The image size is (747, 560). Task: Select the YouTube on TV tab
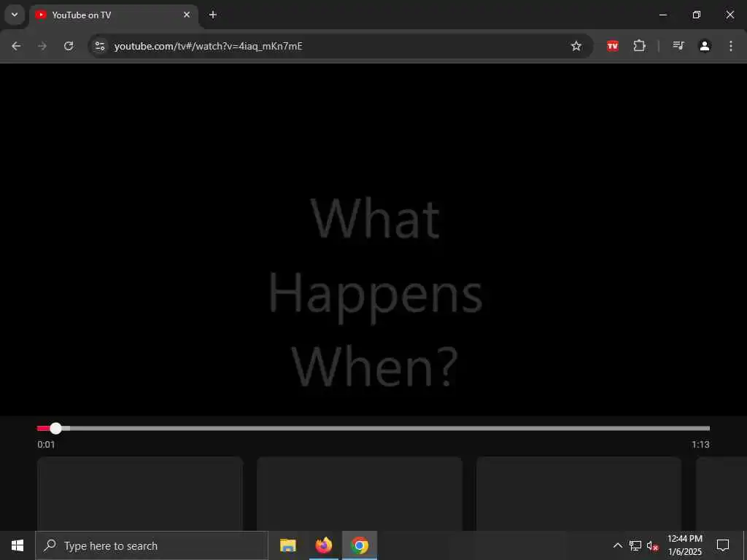113,15
